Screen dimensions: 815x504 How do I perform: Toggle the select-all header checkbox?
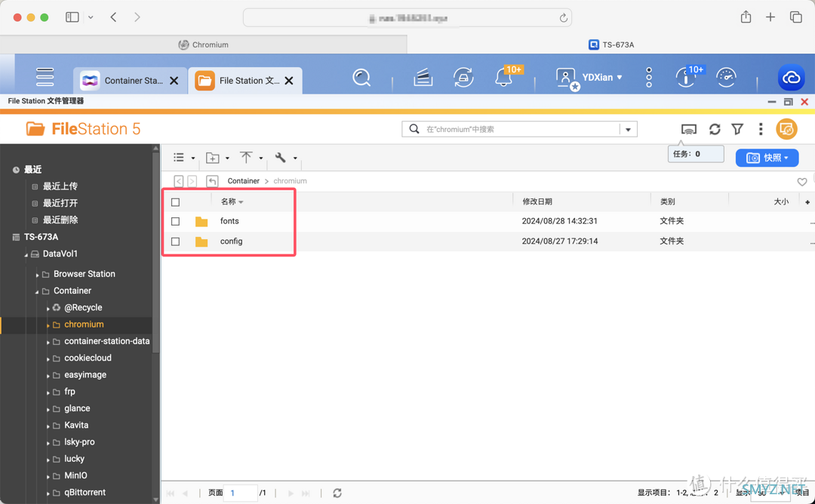176,202
